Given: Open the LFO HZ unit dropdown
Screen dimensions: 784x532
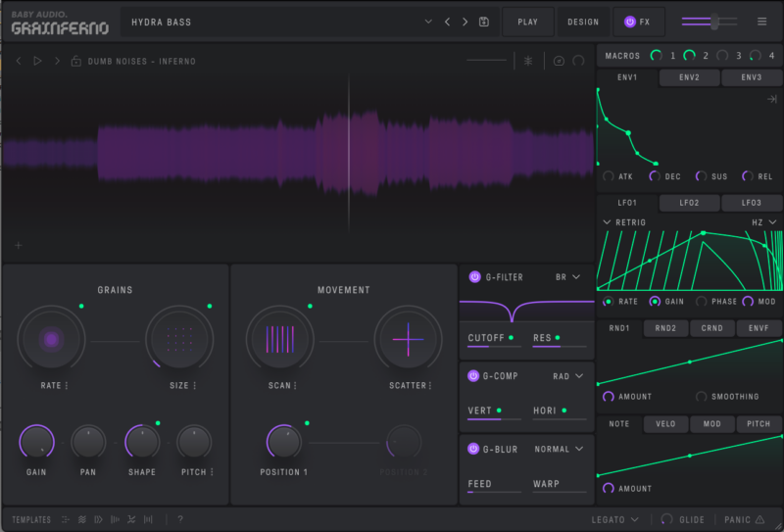Looking at the screenshot, I should (x=764, y=222).
